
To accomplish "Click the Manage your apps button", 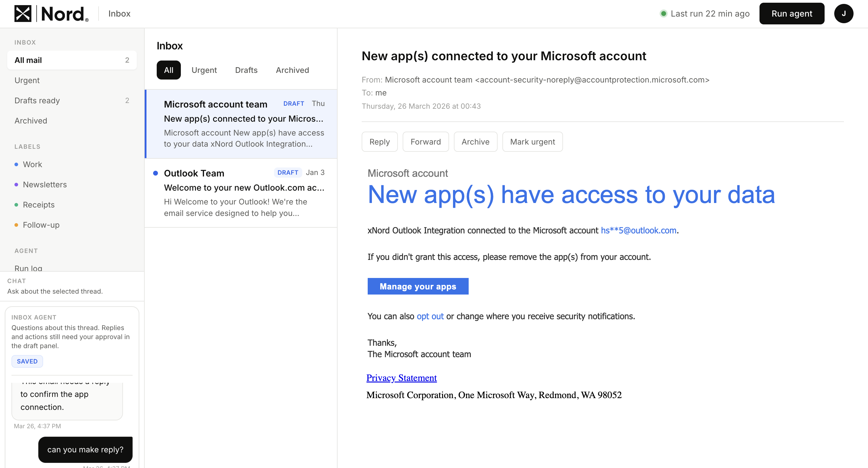I will pyautogui.click(x=418, y=286).
